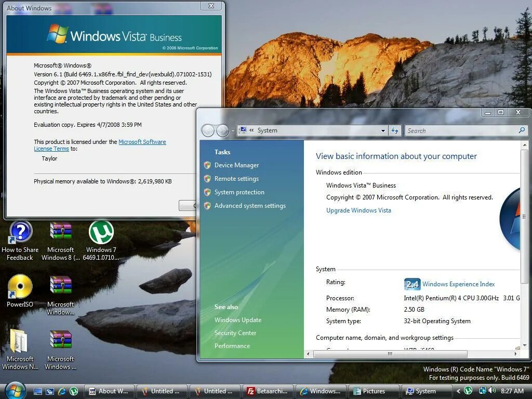Click Back button in System window
The height and width of the screenshot is (399, 532).
point(208,130)
